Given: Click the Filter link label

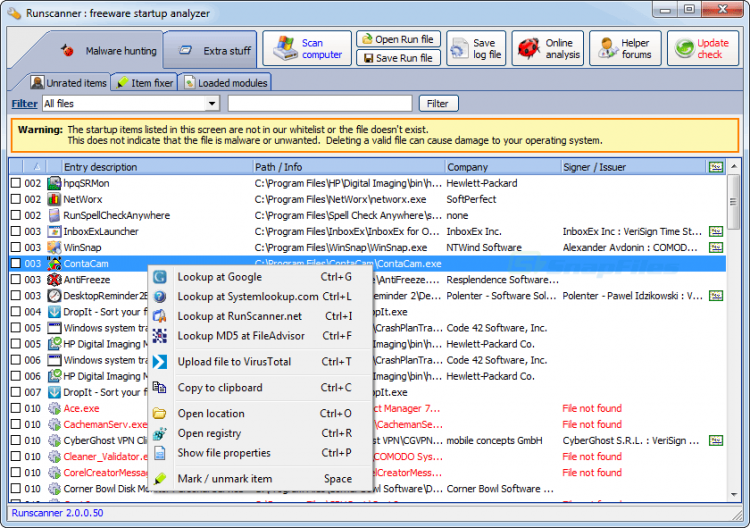Looking at the screenshot, I should (24, 103).
